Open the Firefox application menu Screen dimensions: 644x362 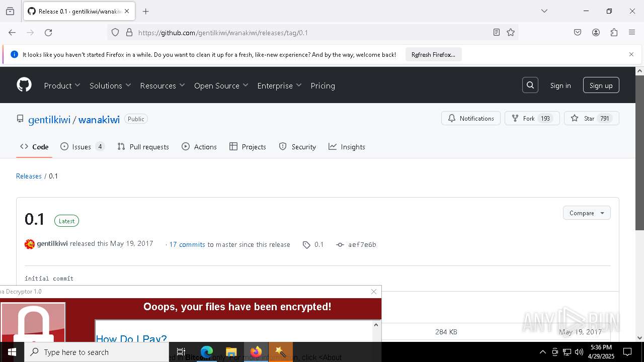tap(632, 33)
